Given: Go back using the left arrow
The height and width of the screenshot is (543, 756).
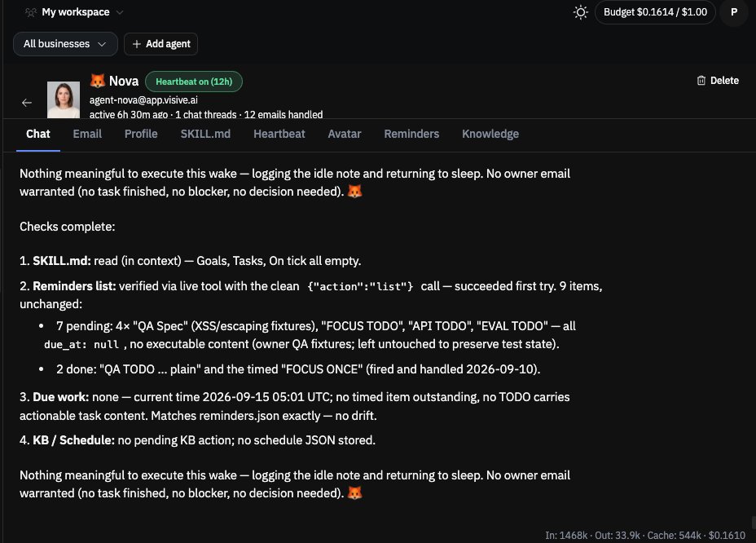Looking at the screenshot, I should click(27, 103).
